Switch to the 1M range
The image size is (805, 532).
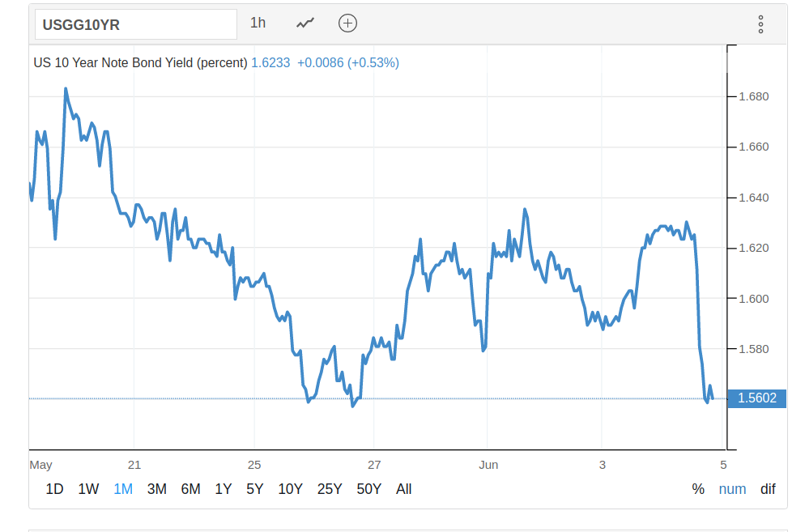[123, 489]
